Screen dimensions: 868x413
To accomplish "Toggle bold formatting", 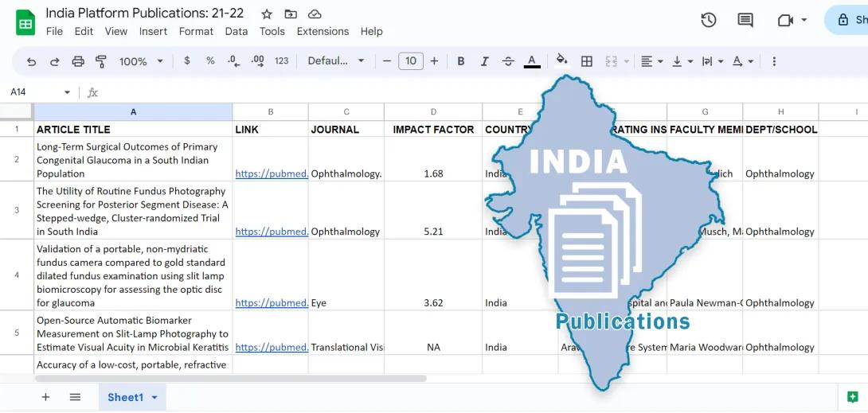I will pos(460,61).
